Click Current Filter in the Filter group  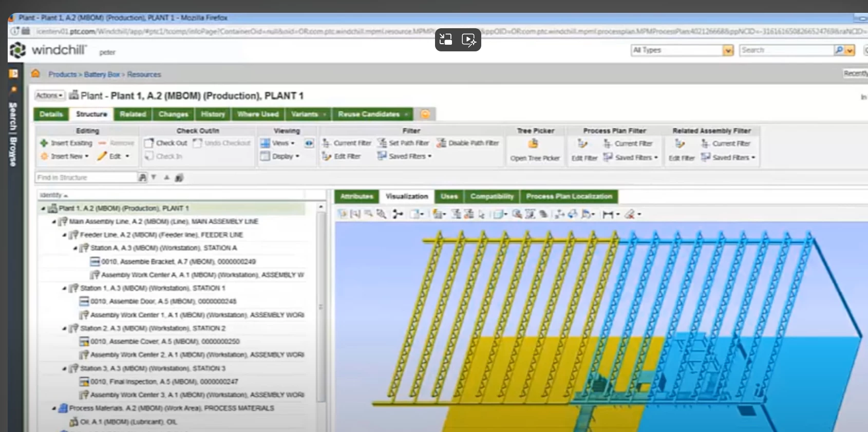click(347, 143)
